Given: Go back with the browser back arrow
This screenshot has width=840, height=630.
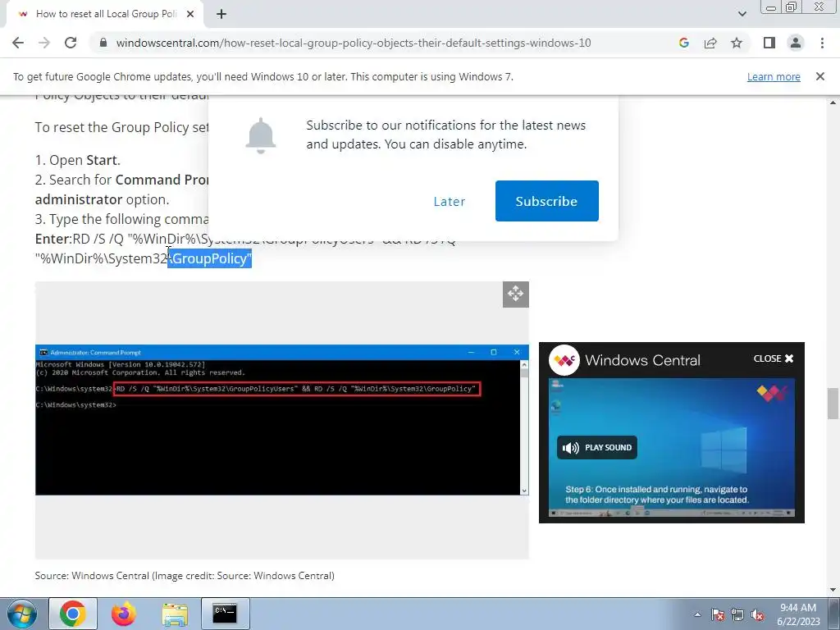Looking at the screenshot, I should 18,43.
